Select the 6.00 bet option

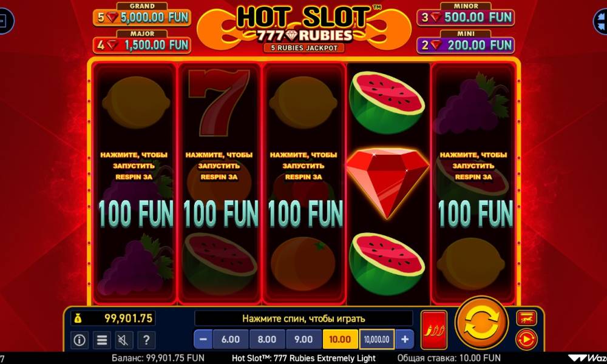(231, 339)
